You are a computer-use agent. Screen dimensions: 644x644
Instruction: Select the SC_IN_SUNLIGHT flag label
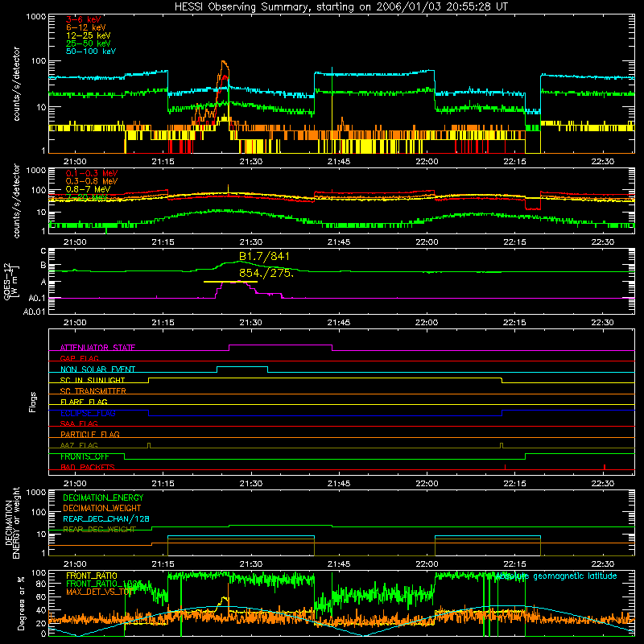93,380
